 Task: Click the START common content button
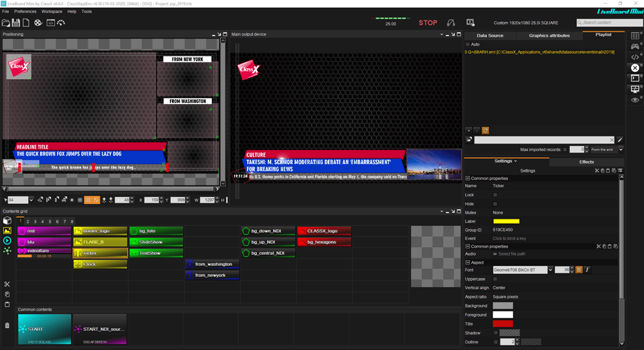click(x=44, y=329)
